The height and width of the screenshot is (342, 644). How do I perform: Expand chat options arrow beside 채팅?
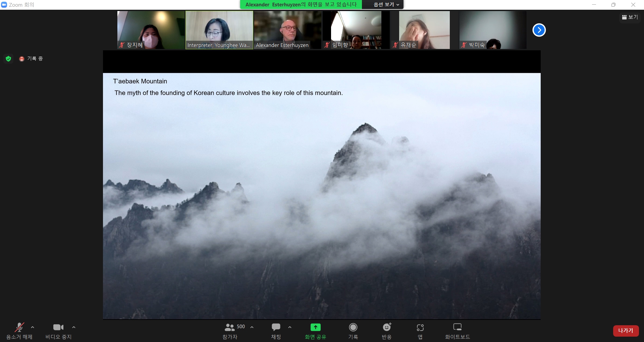tap(290, 327)
